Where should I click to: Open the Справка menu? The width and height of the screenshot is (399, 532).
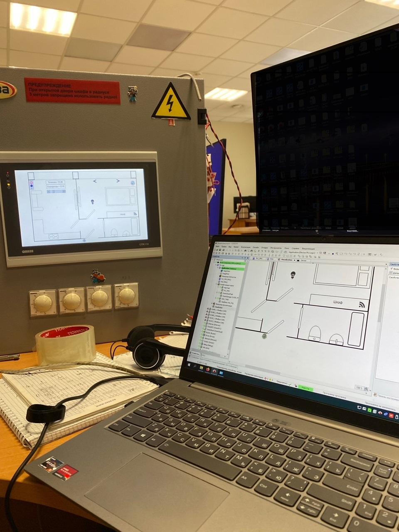tap(296, 249)
